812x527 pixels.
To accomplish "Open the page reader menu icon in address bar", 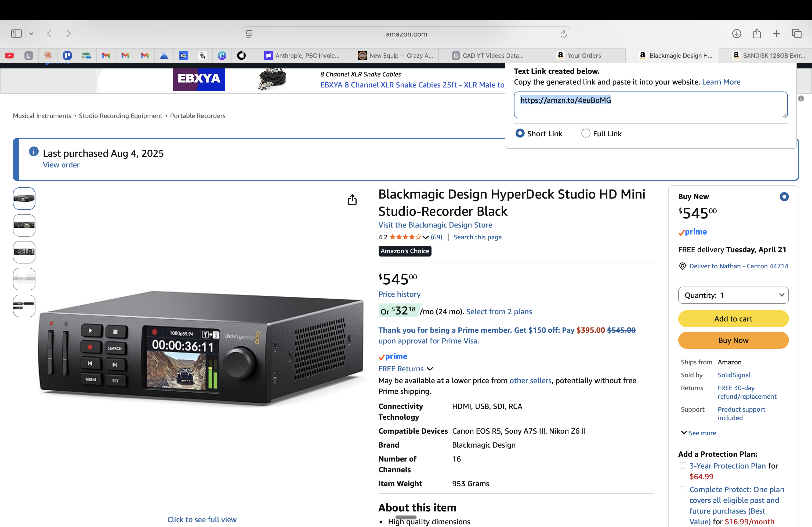I will tap(249, 34).
